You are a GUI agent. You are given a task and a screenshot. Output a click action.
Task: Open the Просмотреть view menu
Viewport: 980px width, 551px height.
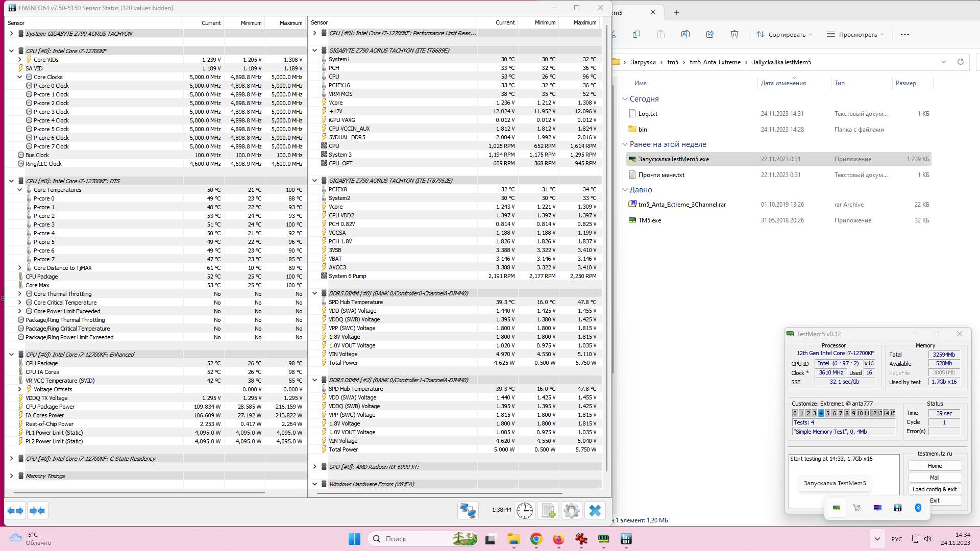(855, 35)
